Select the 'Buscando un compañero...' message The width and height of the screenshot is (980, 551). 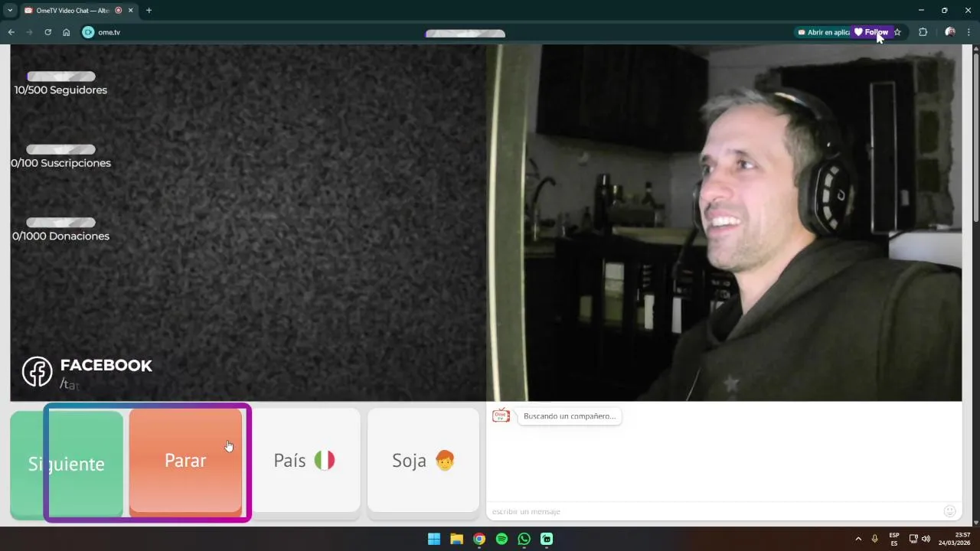pyautogui.click(x=570, y=416)
